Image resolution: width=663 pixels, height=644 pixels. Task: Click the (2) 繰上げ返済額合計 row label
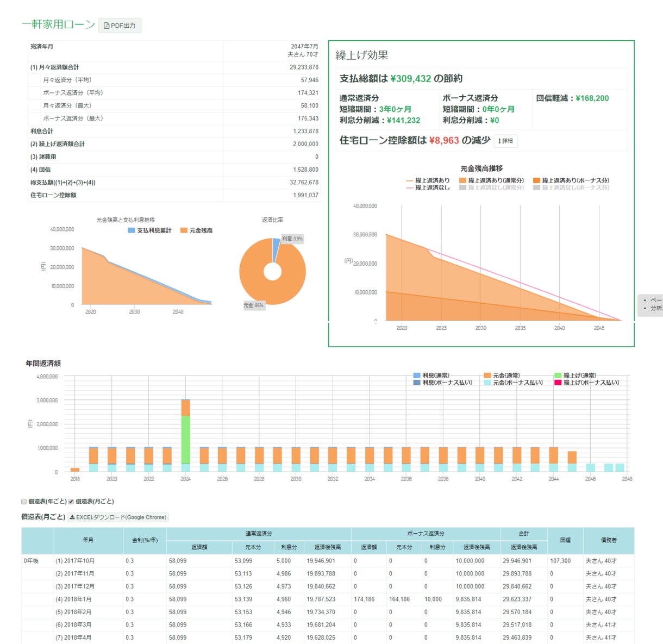(x=58, y=144)
